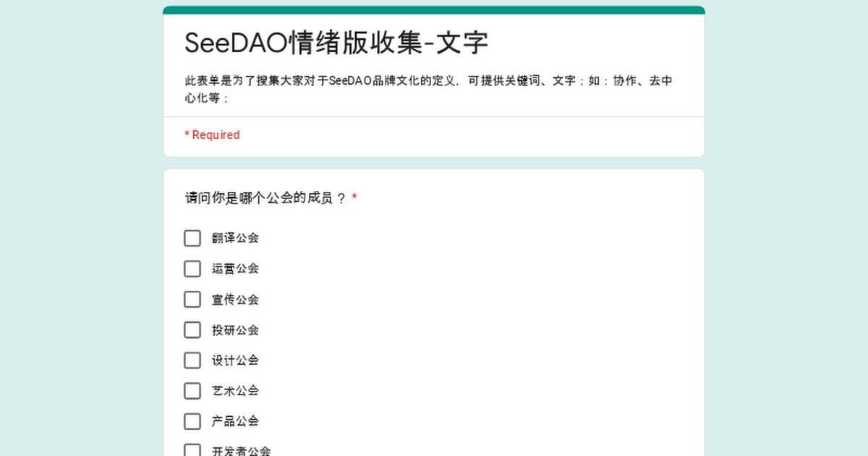Screen dimensions: 868x456
Task: Tick the 运营公会 option
Action: (192, 269)
